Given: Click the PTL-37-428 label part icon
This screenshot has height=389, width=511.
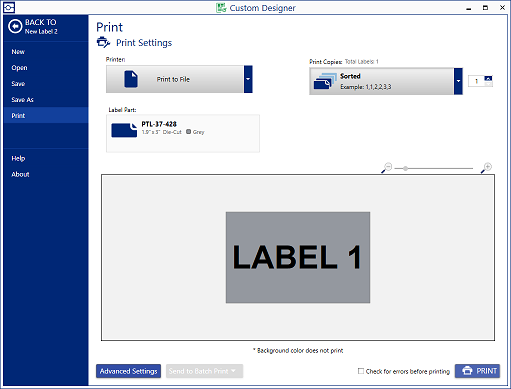Looking at the screenshot, I should pos(124,130).
